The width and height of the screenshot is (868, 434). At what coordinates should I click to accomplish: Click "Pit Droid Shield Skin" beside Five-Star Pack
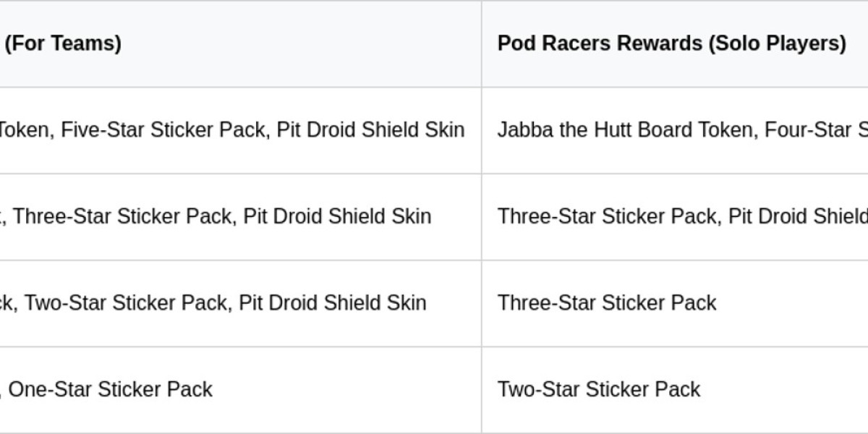tap(370, 130)
